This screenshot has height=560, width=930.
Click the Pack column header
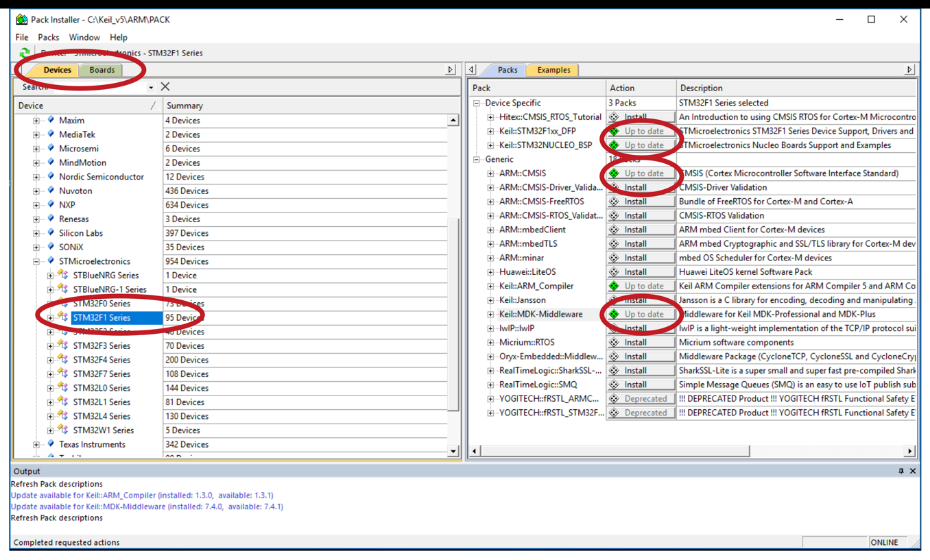point(537,88)
